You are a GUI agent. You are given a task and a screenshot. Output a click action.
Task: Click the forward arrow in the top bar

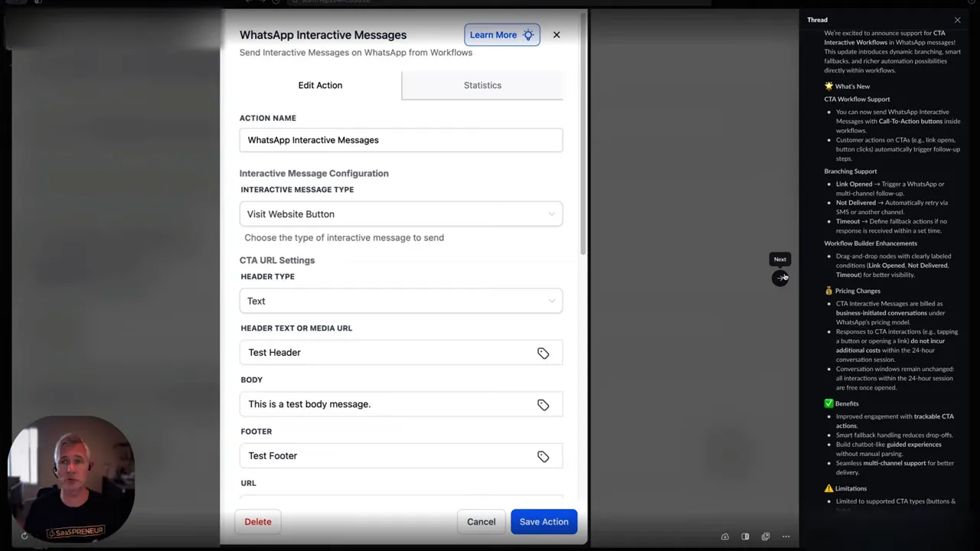pyautogui.click(x=263, y=2)
